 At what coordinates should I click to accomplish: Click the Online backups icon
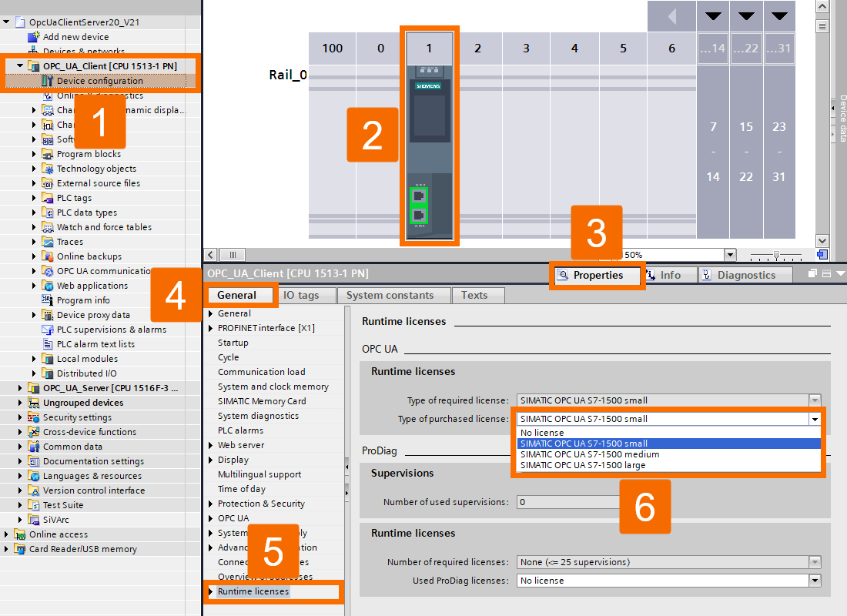(48, 256)
